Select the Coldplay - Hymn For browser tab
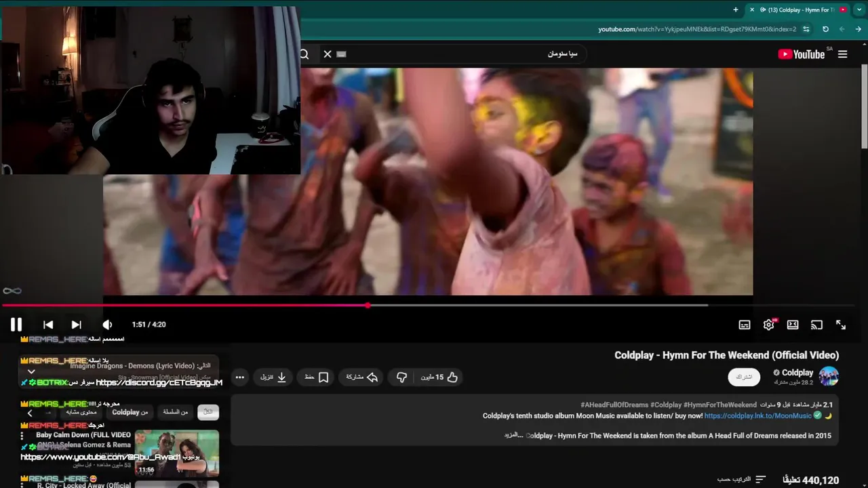Image resolution: width=868 pixels, height=488 pixels. pos(797,9)
